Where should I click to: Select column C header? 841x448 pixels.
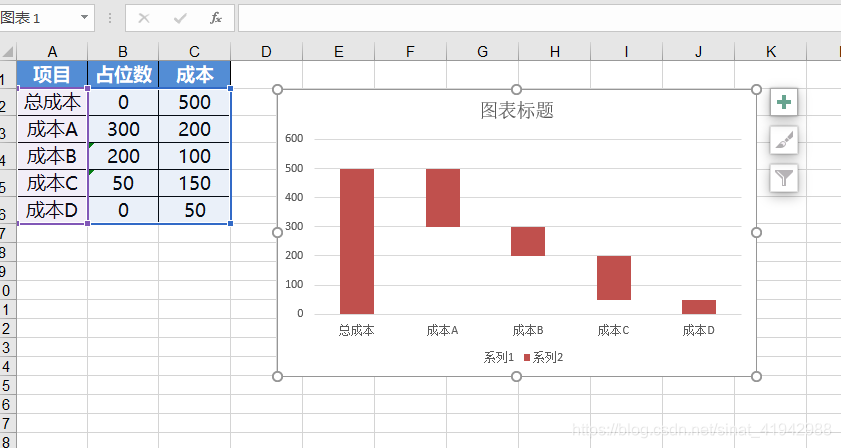194,52
